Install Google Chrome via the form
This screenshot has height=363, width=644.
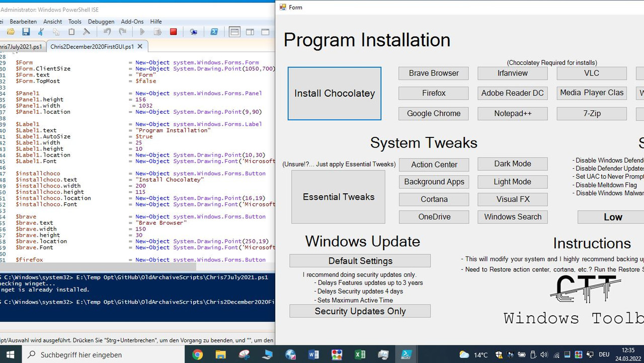(x=434, y=113)
